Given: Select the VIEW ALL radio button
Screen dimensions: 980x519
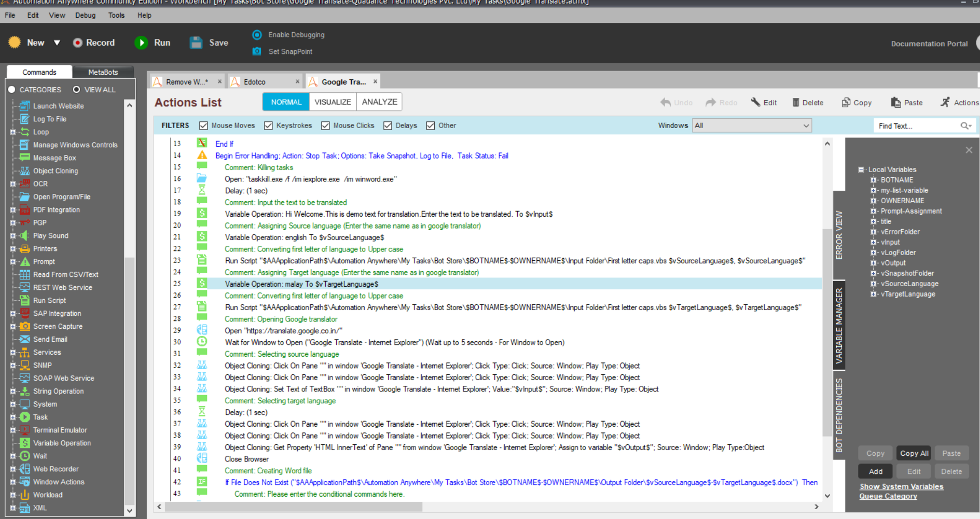Looking at the screenshot, I should [77, 90].
